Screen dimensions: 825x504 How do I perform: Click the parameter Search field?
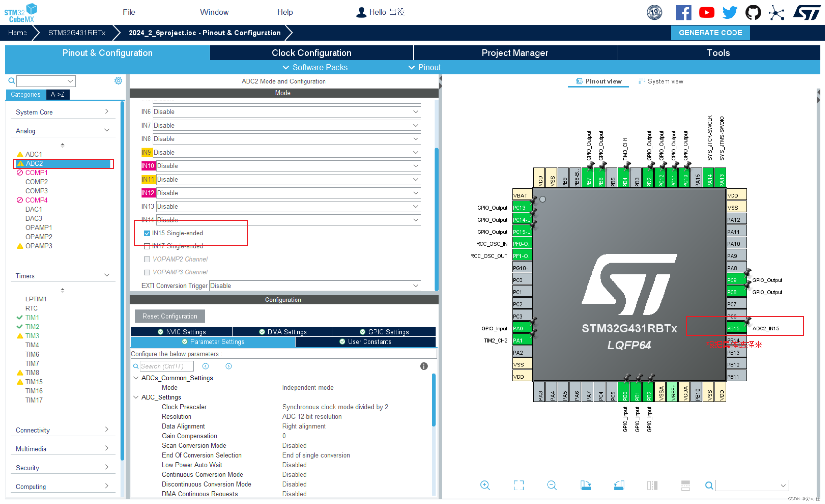[166, 366]
